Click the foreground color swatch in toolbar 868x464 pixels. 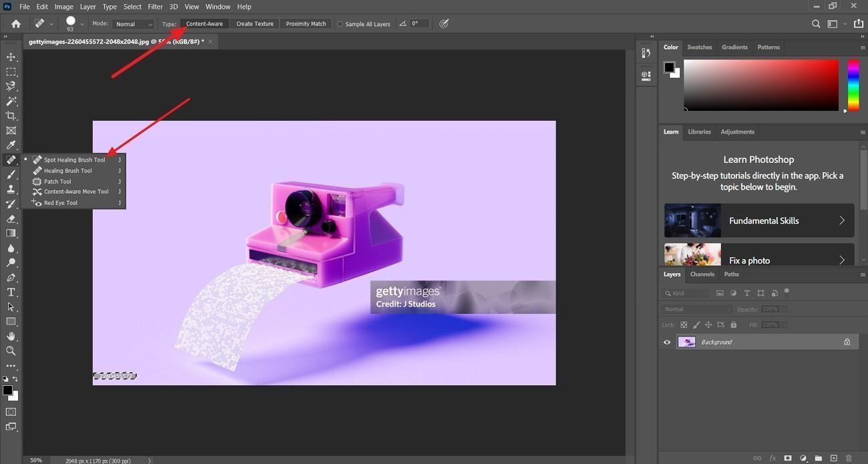(x=7, y=390)
